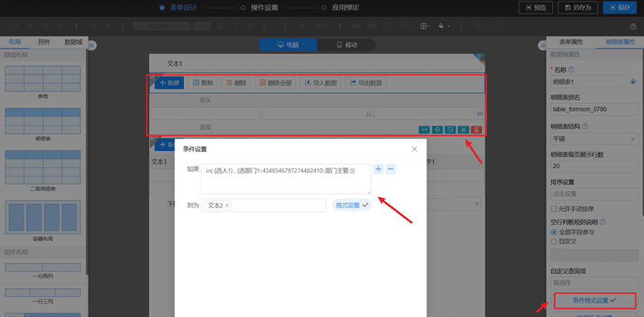Select the 全部字段参与 radio button
Image resolution: width=644 pixels, height=317 pixels.
click(553, 232)
